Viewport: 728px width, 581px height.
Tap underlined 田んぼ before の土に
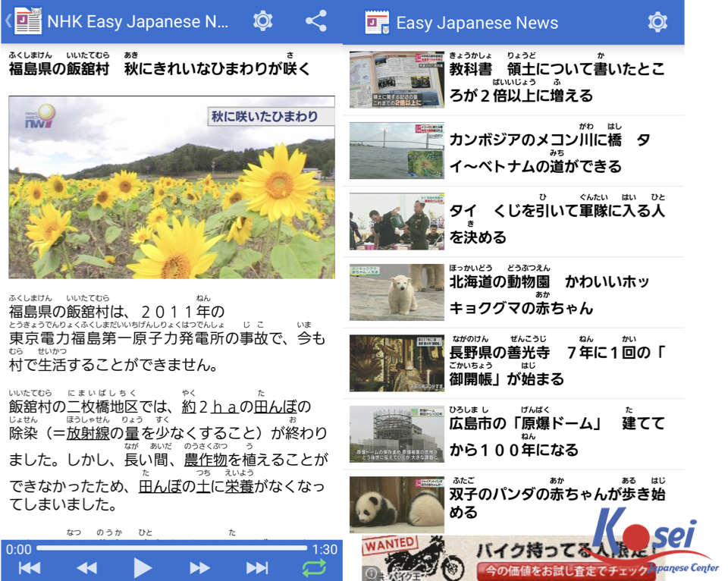tap(160, 486)
